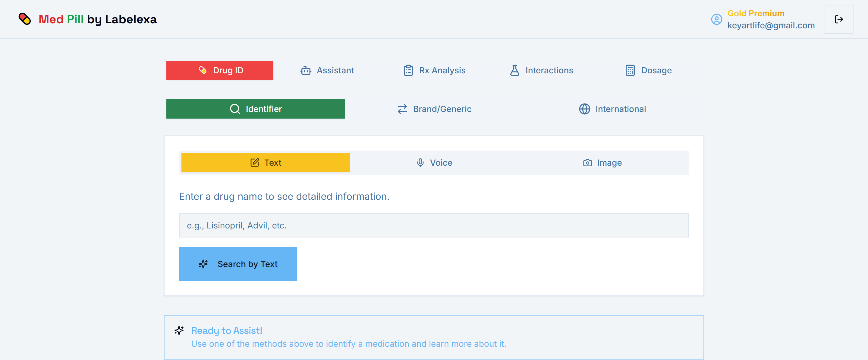The image size is (868, 360).
Task: Click the Identifier magnifier icon
Action: click(x=235, y=109)
